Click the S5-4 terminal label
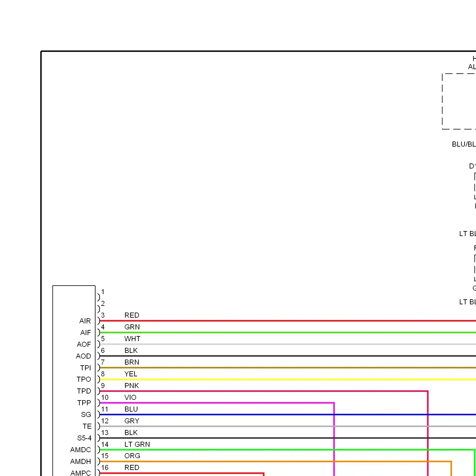The height and width of the screenshot is (476, 476). pyautogui.click(x=84, y=438)
